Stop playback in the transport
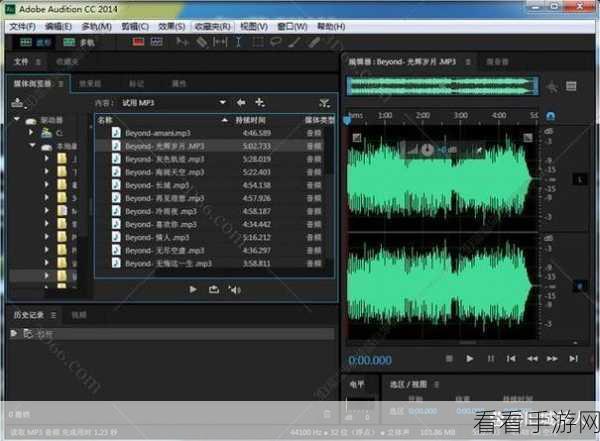Screen dimensions: 600x441 tap(449, 359)
